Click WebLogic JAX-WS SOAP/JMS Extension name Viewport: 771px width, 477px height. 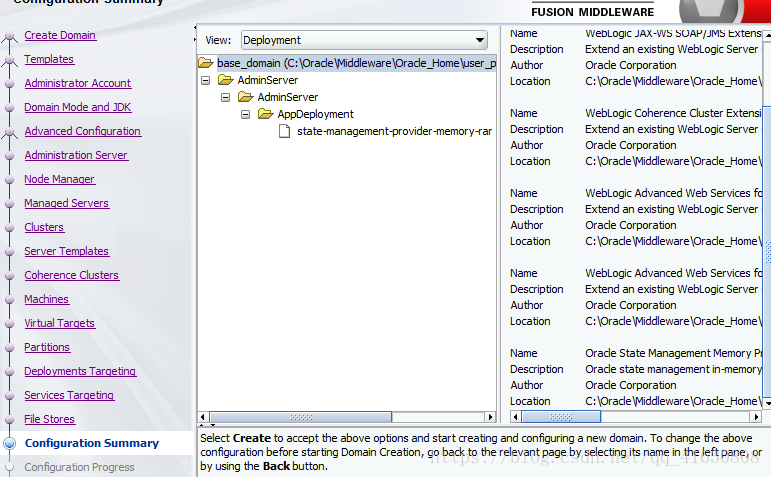coord(673,33)
